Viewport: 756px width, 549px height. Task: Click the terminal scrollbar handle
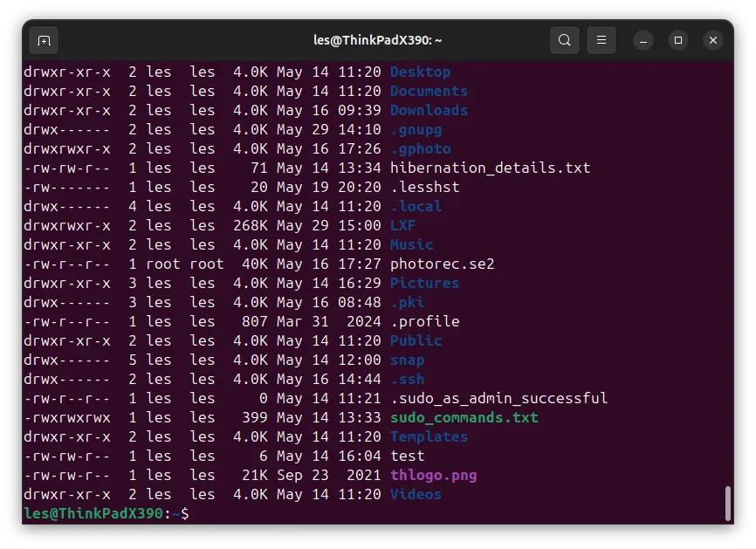[x=728, y=504]
